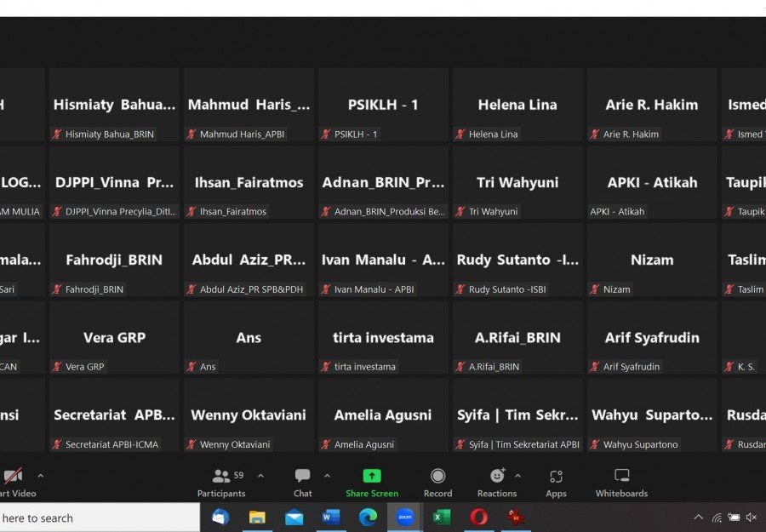Click the Windows search box
Screen dimensions: 766x532
coord(100,518)
